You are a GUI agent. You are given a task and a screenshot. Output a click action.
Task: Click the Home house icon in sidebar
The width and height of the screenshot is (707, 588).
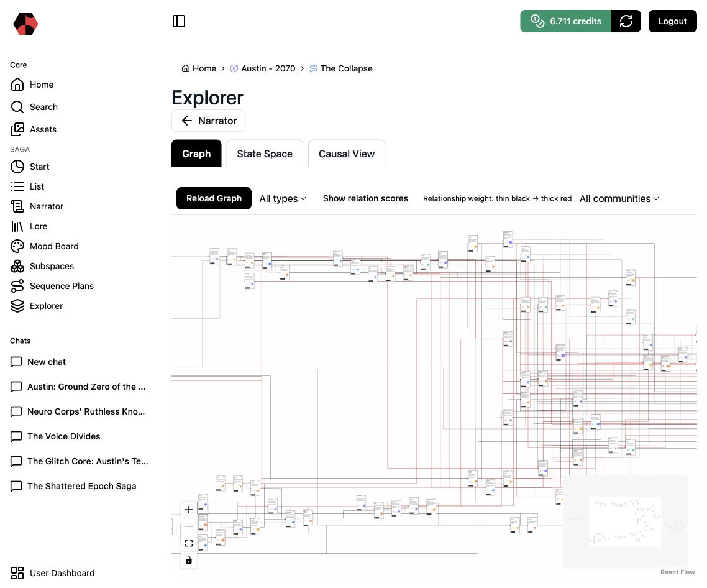(17, 85)
